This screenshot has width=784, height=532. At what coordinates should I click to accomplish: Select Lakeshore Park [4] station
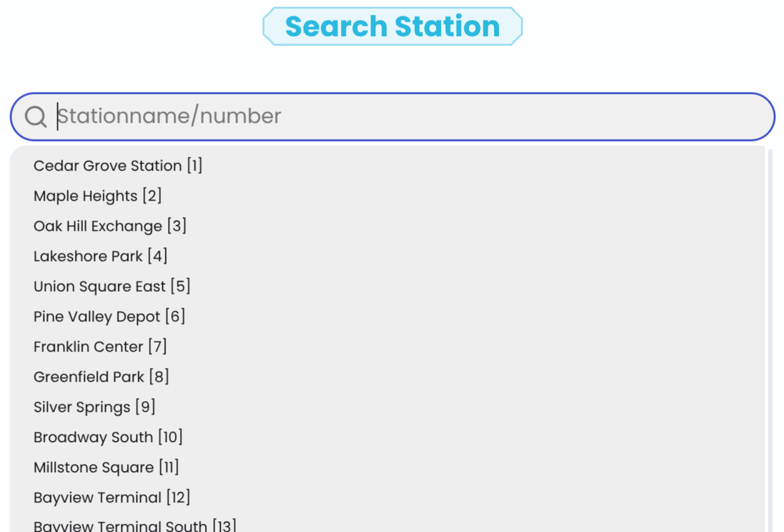pyautogui.click(x=100, y=257)
